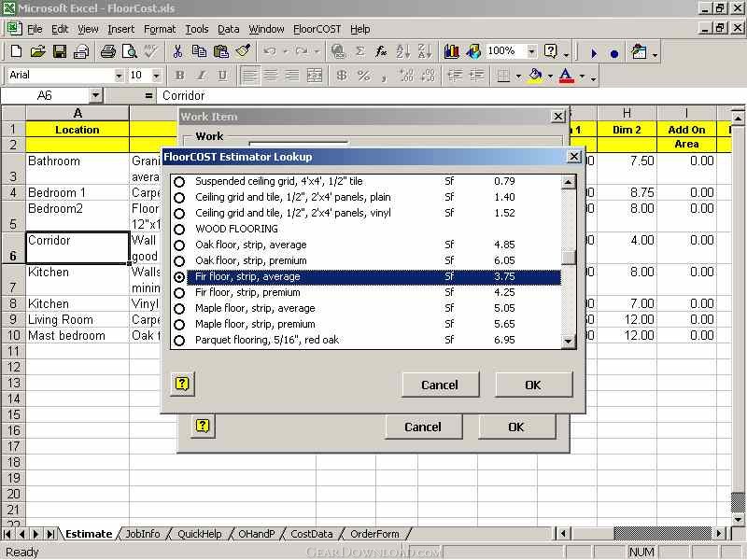Click the Copy icon
Viewport: 747px width, 560px height.
pyautogui.click(x=199, y=51)
